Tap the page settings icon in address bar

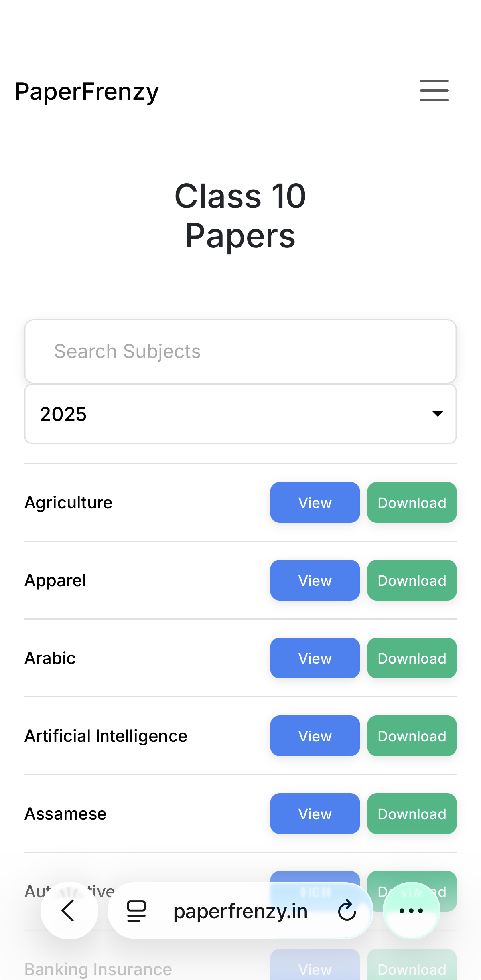point(136,911)
